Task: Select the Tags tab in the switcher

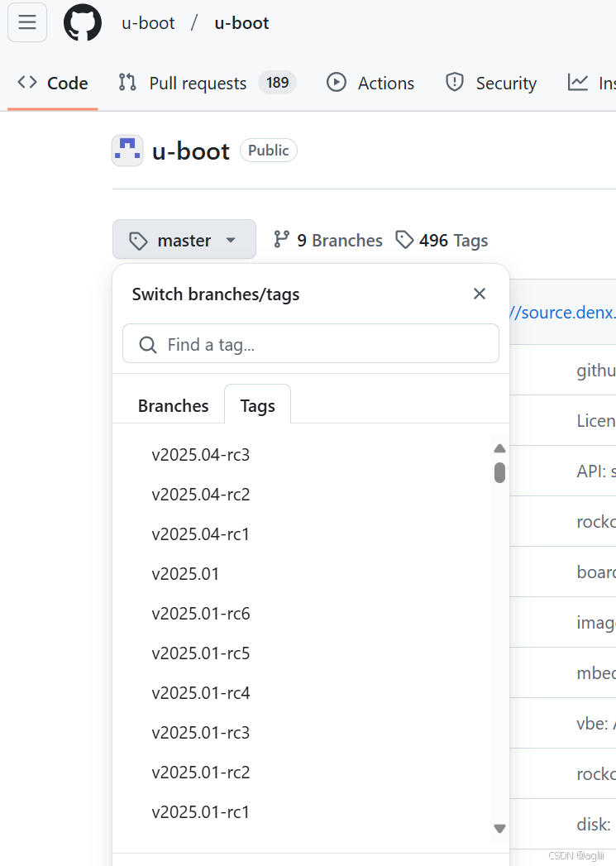Action: coord(257,405)
